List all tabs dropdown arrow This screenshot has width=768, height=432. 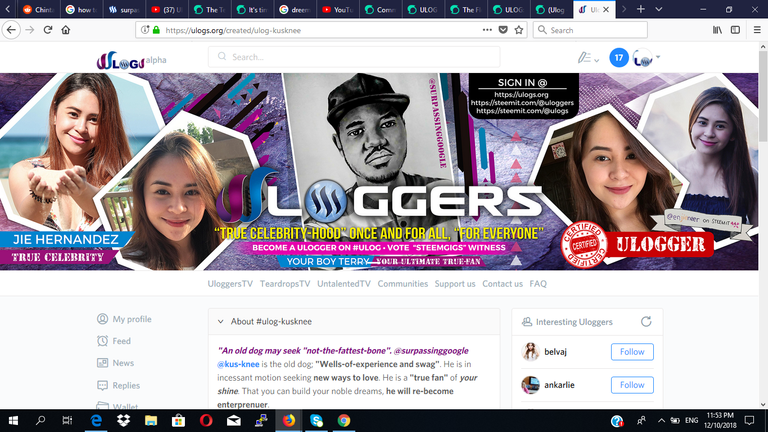[x=659, y=9]
